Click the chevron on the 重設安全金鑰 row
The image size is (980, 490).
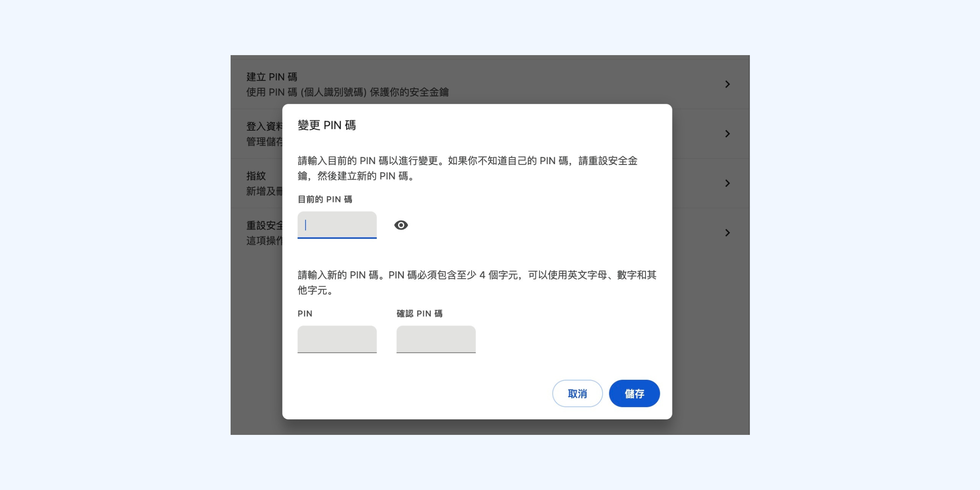[x=727, y=233]
